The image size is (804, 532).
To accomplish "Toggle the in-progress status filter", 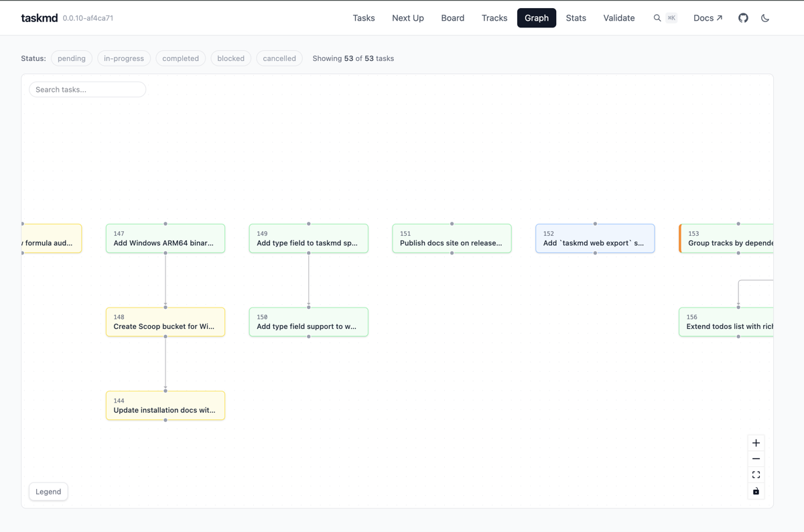I will click(x=123, y=58).
